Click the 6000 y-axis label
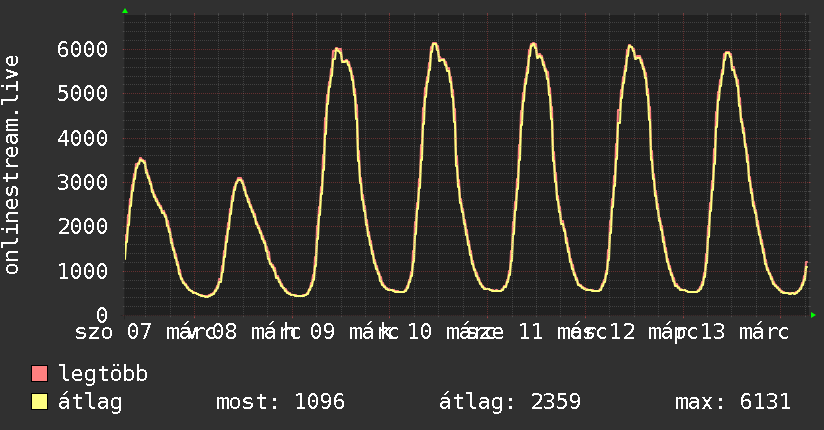The width and height of the screenshot is (824, 430). 83,49
